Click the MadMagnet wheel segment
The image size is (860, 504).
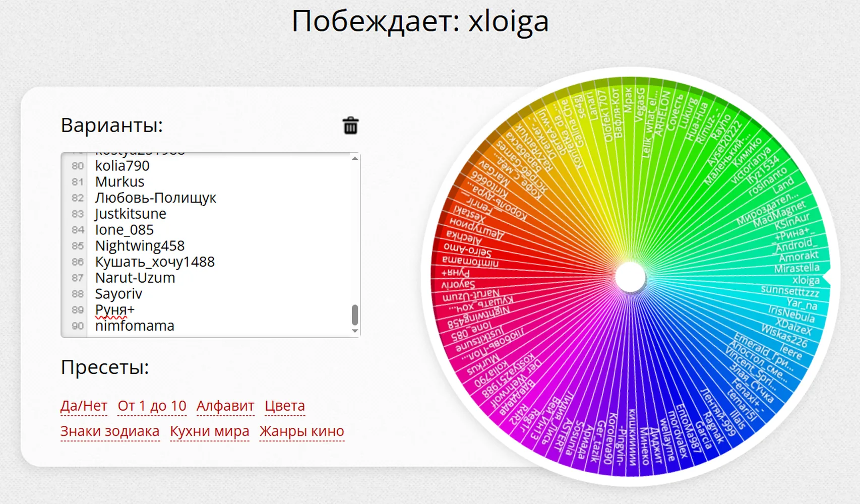(779, 214)
